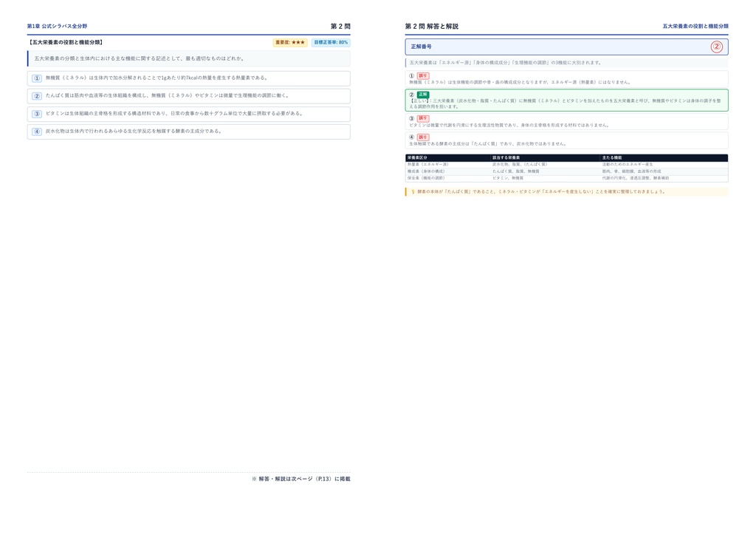
Task: Click the 誤り badge in explanation ③
Action: 423,118
